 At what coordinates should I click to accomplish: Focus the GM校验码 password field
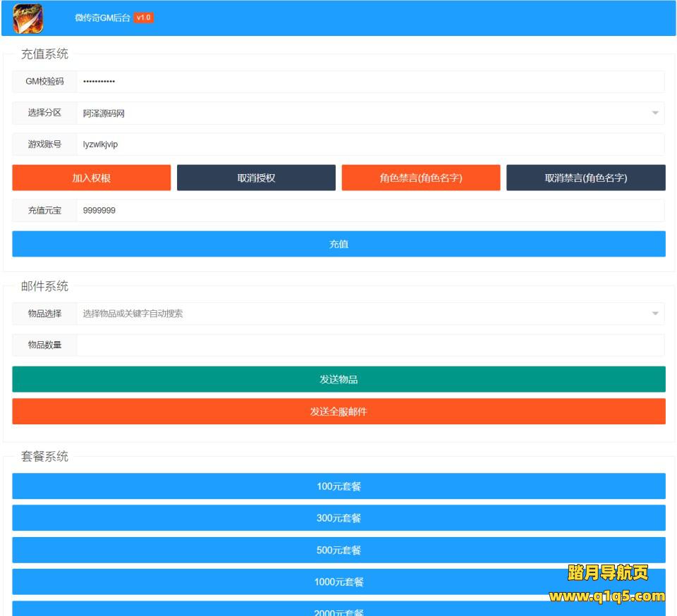pos(370,82)
